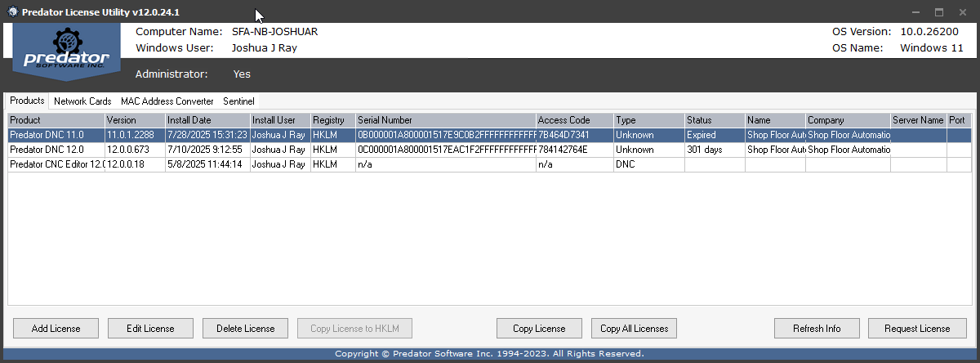Click the Serial Number column header
The image size is (980, 363).
point(444,120)
